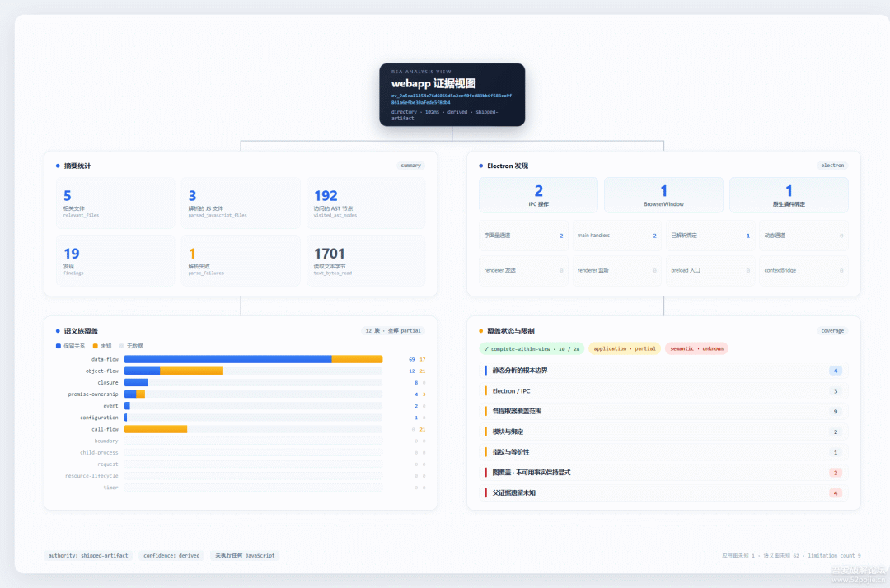Expand the Electron / IPC limitation row

point(663,390)
